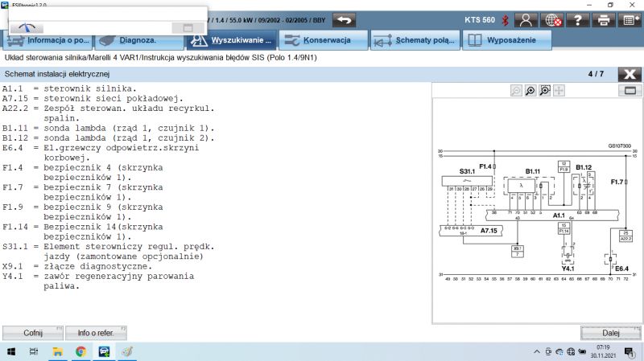
Task: Click the A7.15 component label on diagram
Action: point(489,231)
